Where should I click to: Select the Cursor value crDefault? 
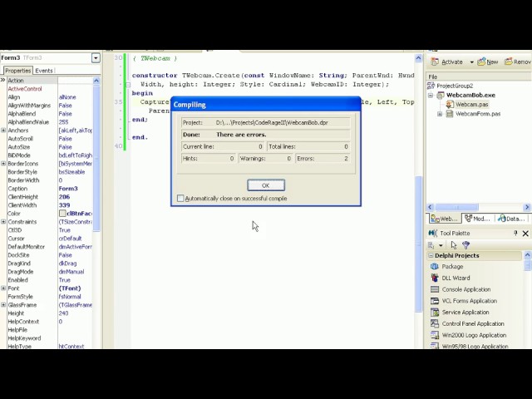coord(71,239)
